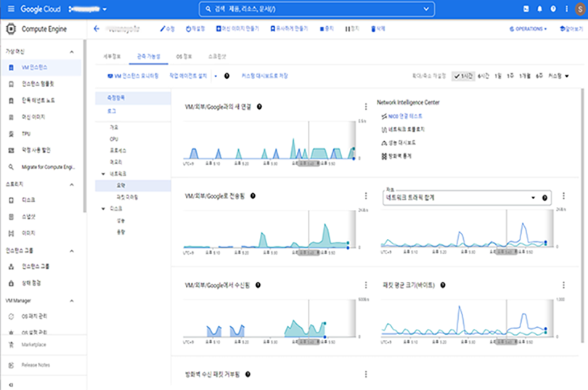Delete the VM with trash icon
588x390 pixels.
point(377,28)
